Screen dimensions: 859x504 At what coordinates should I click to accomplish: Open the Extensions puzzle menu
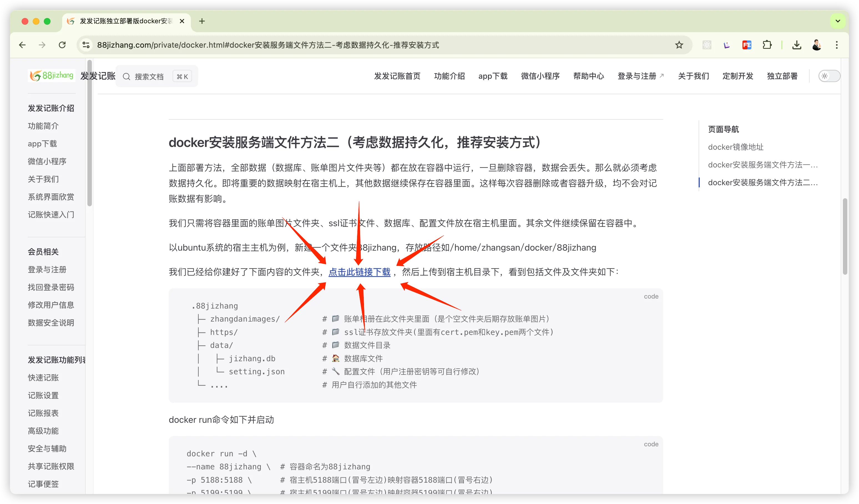pos(767,45)
